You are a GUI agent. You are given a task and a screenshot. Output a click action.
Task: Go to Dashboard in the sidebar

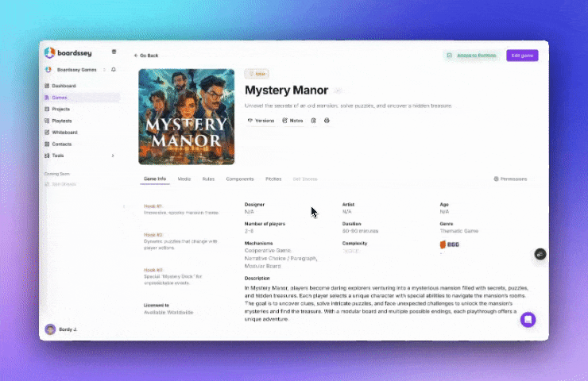click(x=64, y=86)
